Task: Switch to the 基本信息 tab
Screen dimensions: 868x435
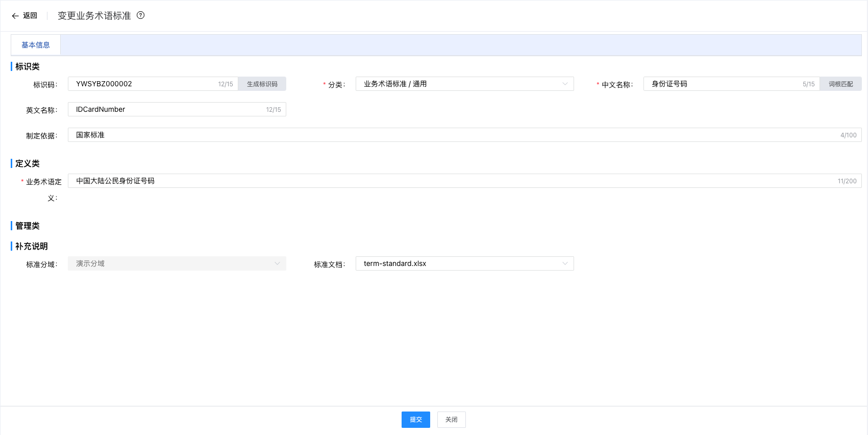Action: (36, 45)
